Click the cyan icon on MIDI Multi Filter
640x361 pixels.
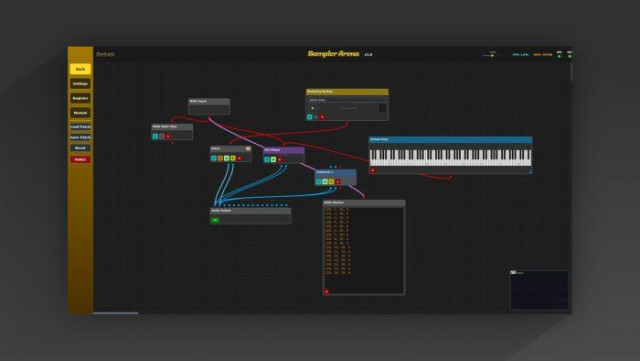[155, 136]
